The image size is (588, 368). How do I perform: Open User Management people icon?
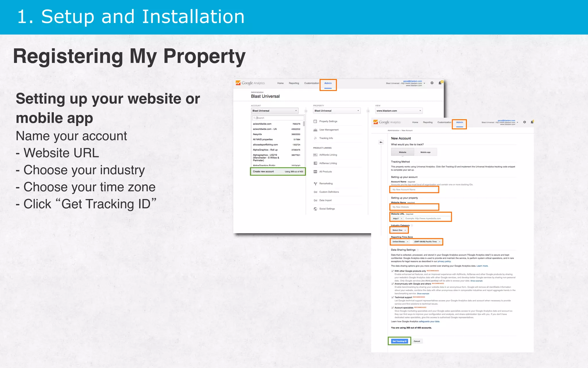(315, 130)
